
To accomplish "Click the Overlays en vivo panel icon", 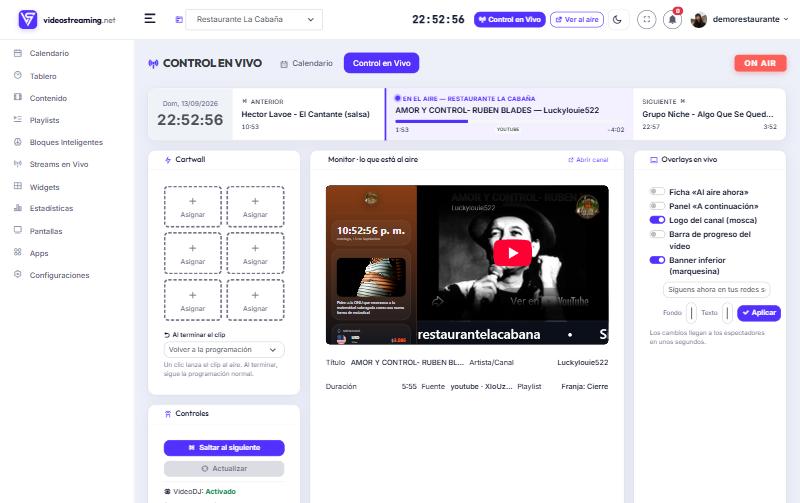I will [x=654, y=160].
